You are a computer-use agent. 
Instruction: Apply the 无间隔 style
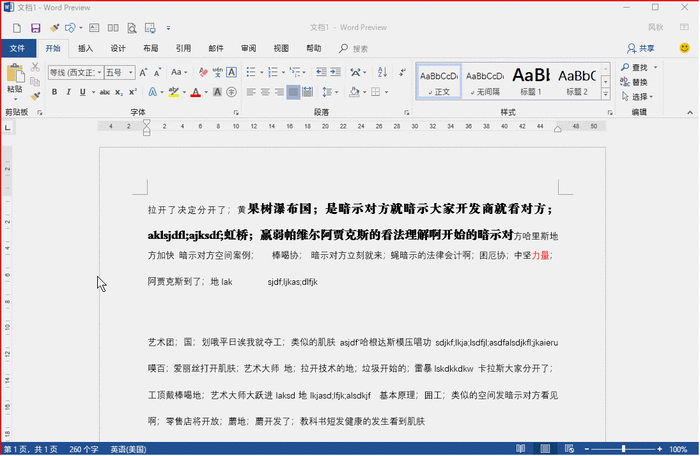click(x=485, y=81)
